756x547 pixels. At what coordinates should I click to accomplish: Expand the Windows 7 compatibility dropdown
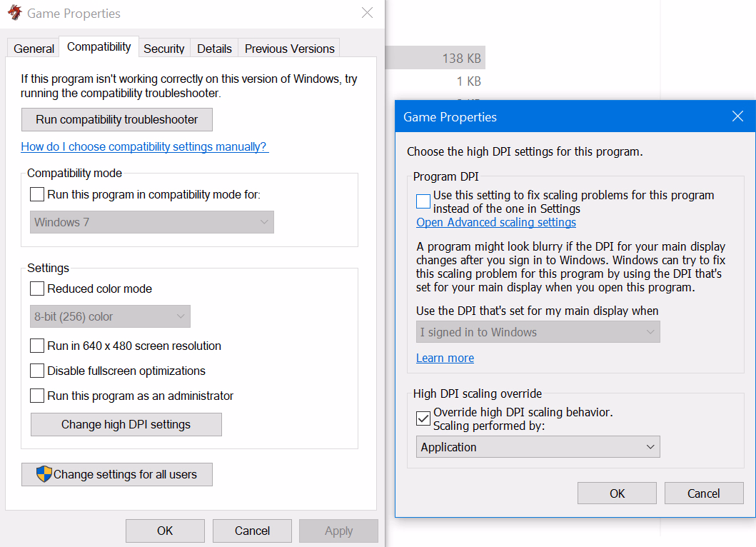(152, 222)
